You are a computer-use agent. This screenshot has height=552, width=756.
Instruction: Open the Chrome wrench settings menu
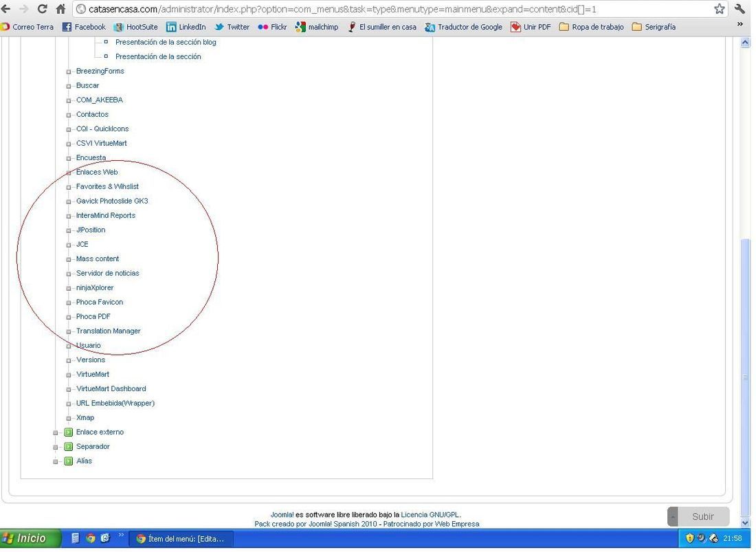[x=740, y=9]
